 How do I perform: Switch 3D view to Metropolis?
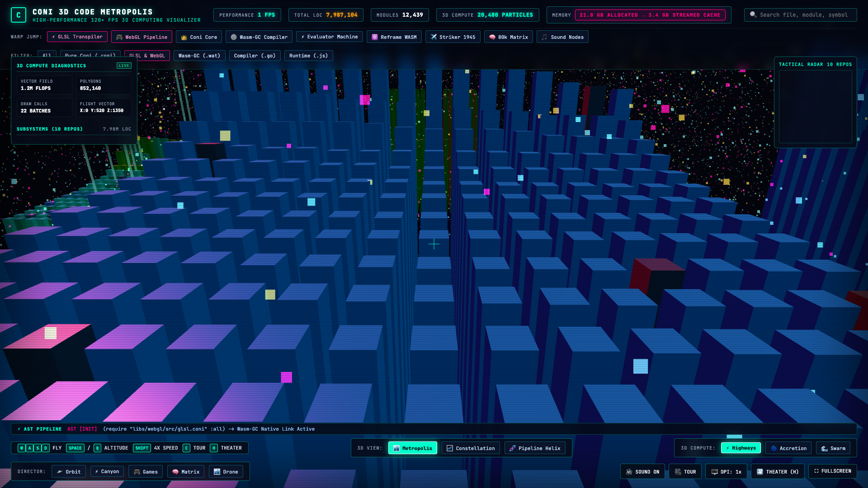click(x=412, y=448)
